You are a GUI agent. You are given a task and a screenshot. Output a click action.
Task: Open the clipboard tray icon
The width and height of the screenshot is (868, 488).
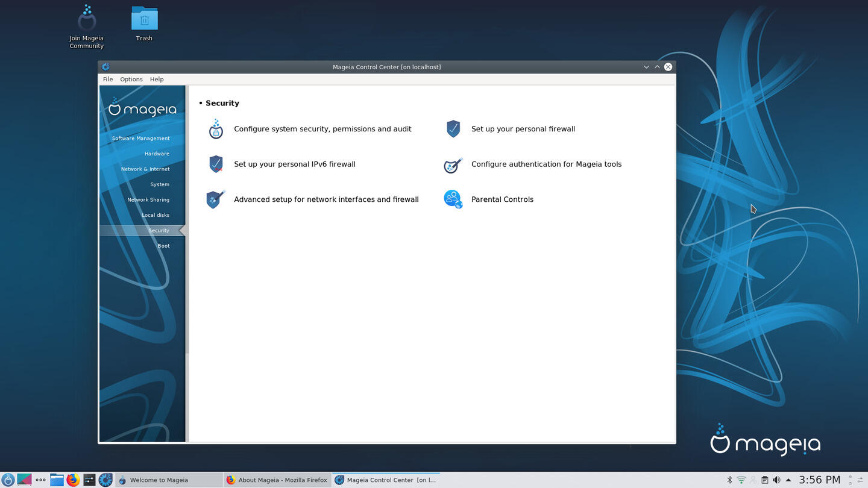[765, 480]
